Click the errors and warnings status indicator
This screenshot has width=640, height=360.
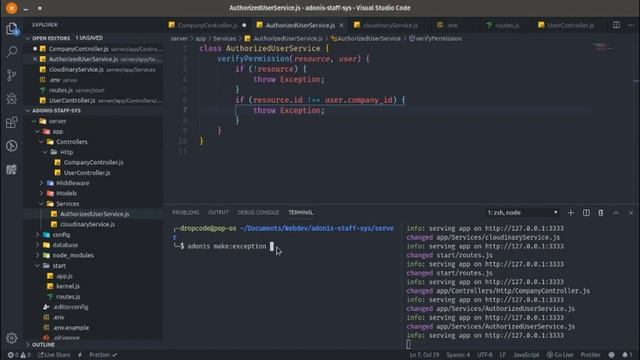click(19, 355)
